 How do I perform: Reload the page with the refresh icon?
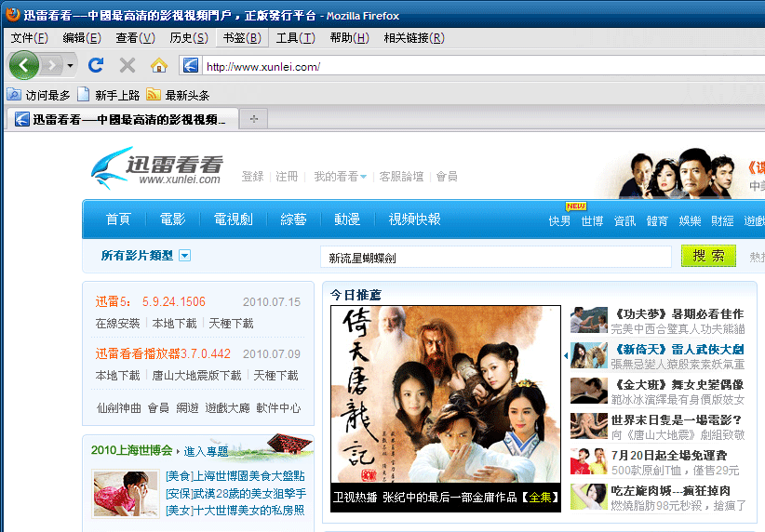point(96,65)
